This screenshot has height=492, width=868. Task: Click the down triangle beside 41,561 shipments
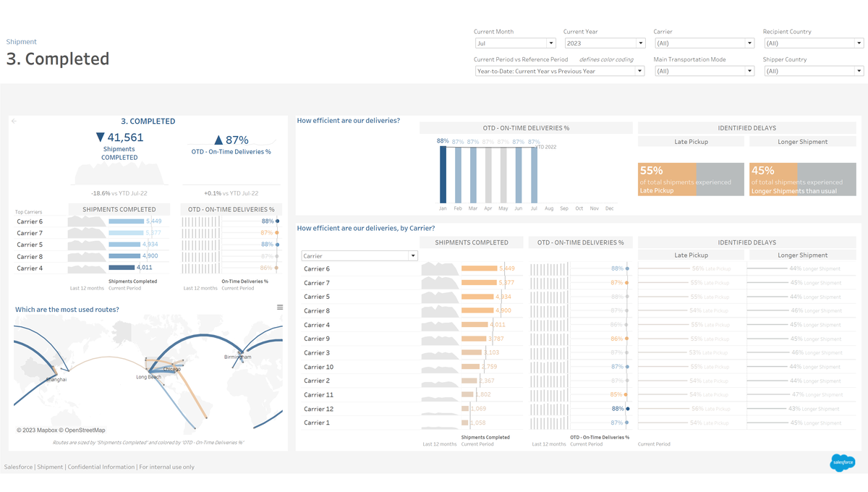(100, 137)
